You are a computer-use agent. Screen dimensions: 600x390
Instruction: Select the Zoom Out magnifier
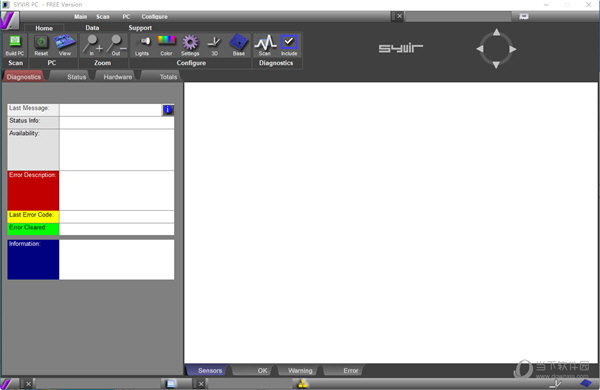[116, 45]
